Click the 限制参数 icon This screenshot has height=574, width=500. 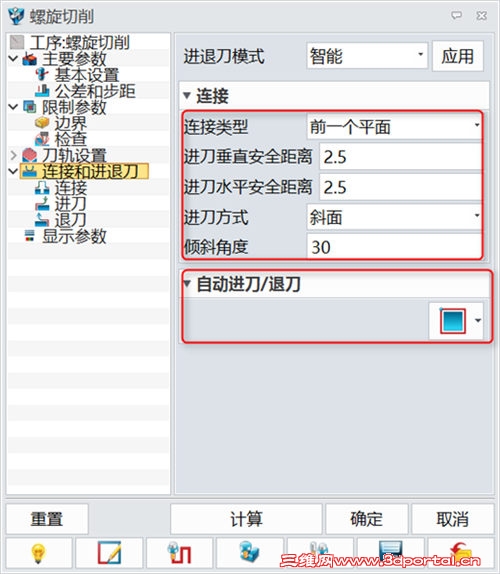point(30,107)
